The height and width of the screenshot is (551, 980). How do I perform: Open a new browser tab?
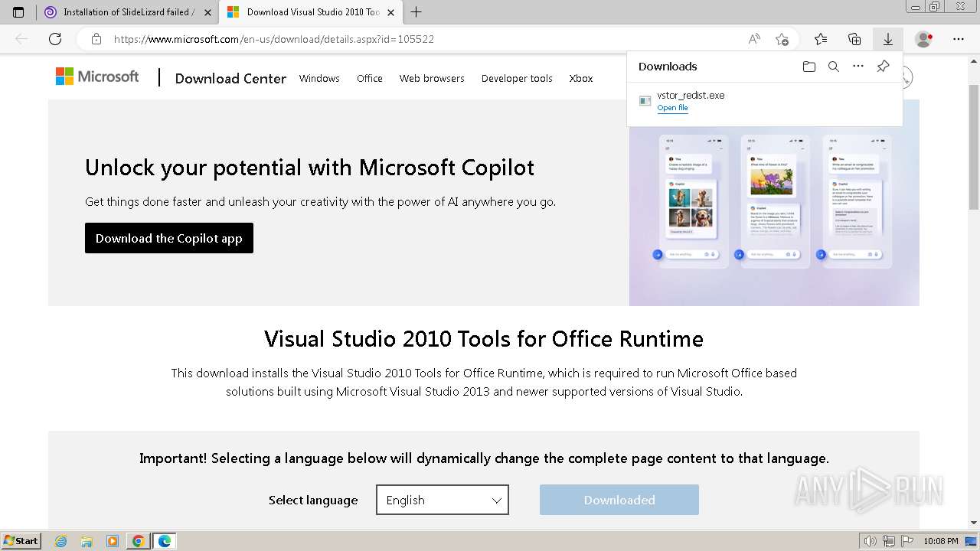click(416, 12)
